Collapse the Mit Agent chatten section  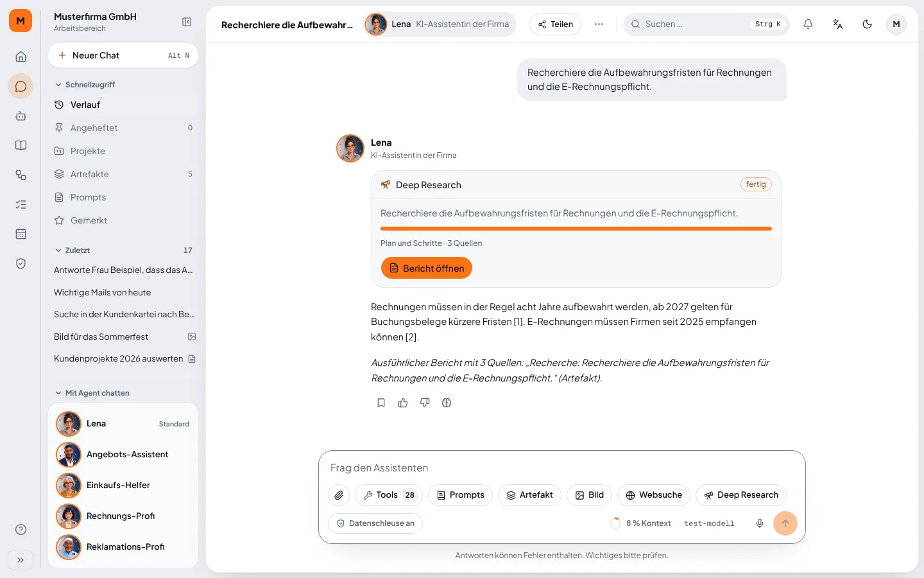point(92,393)
